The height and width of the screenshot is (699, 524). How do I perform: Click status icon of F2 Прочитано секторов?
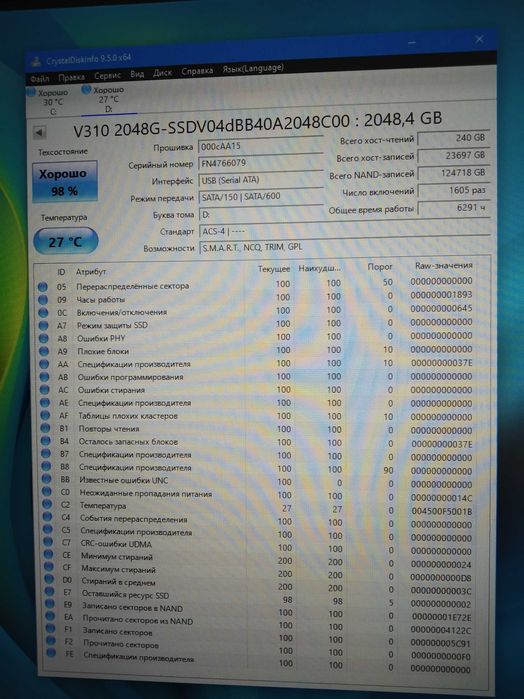click(x=51, y=641)
